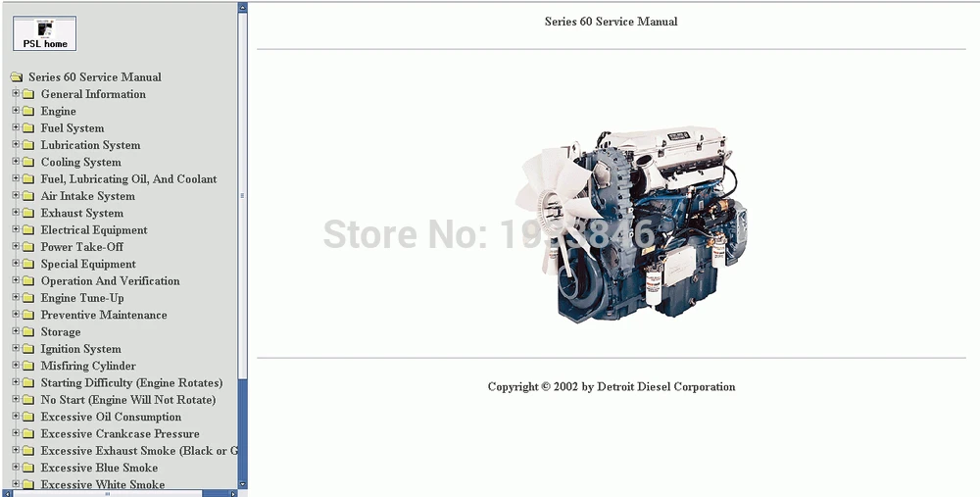Open the Excessive Crankcase Pressure section
Image resolution: width=980 pixels, height=497 pixels.
(x=120, y=433)
